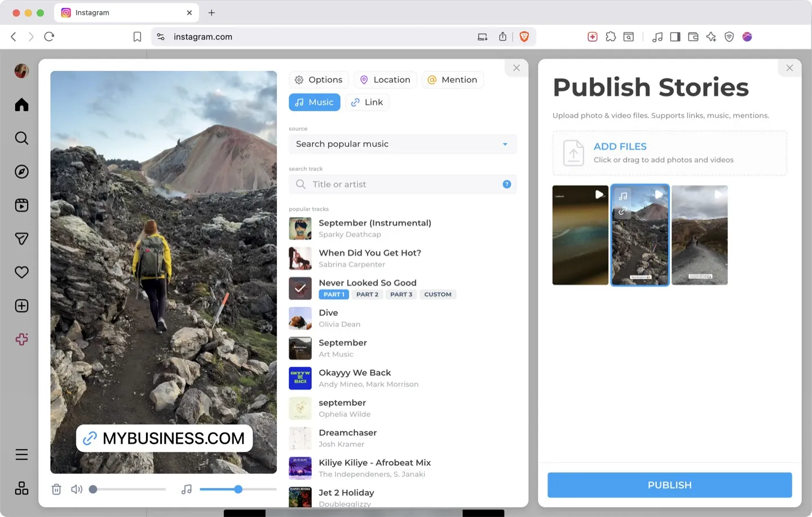Toggle off the Music option
Viewport: 812px width, 517px height.
pos(314,102)
